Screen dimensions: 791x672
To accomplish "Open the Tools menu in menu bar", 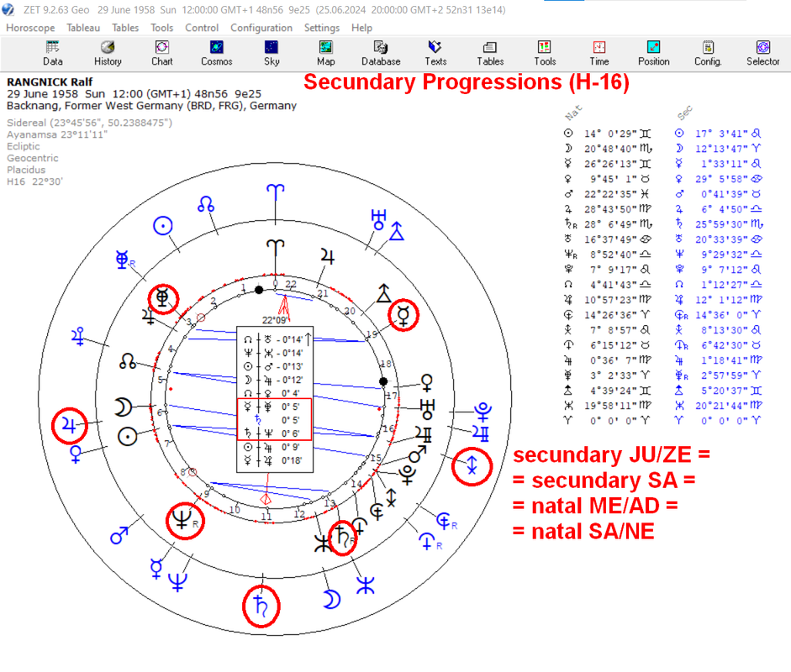I will click(x=162, y=28).
